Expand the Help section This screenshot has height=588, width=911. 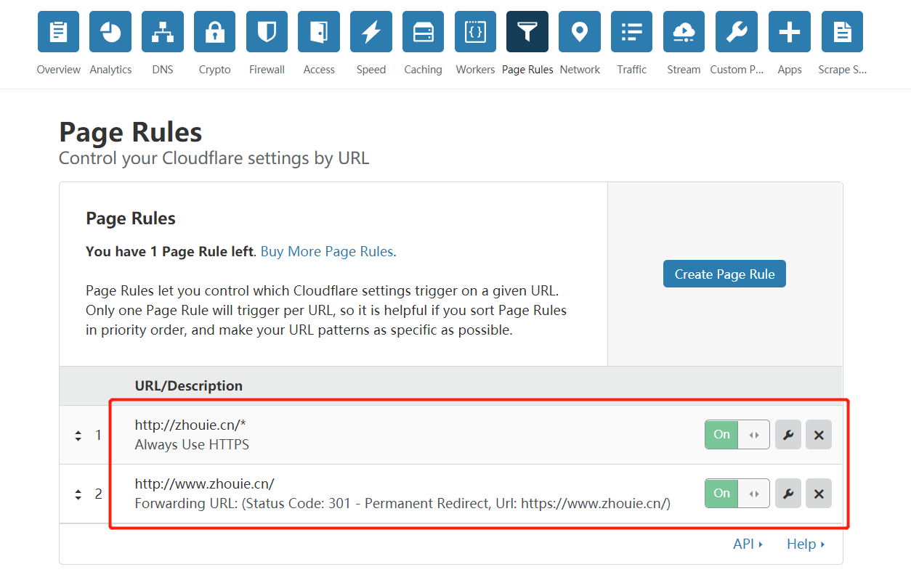(806, 544)
